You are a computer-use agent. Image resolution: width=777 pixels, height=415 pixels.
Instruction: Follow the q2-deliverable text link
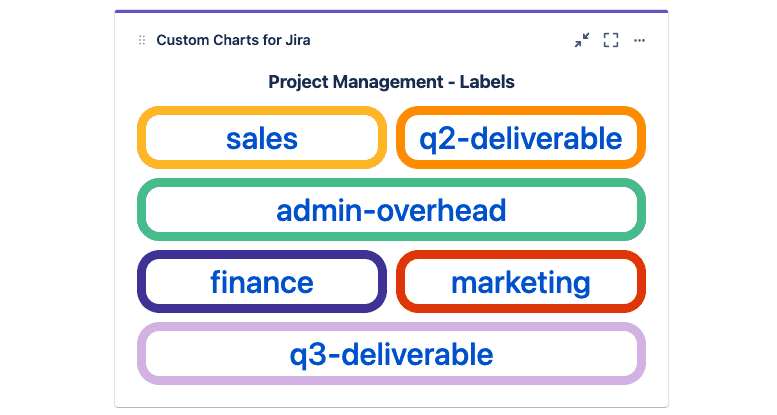tap(520, 138)
